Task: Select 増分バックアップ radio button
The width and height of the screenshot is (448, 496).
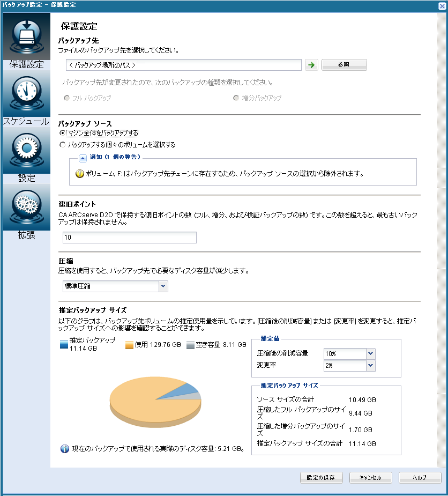Action: point(236,98)
